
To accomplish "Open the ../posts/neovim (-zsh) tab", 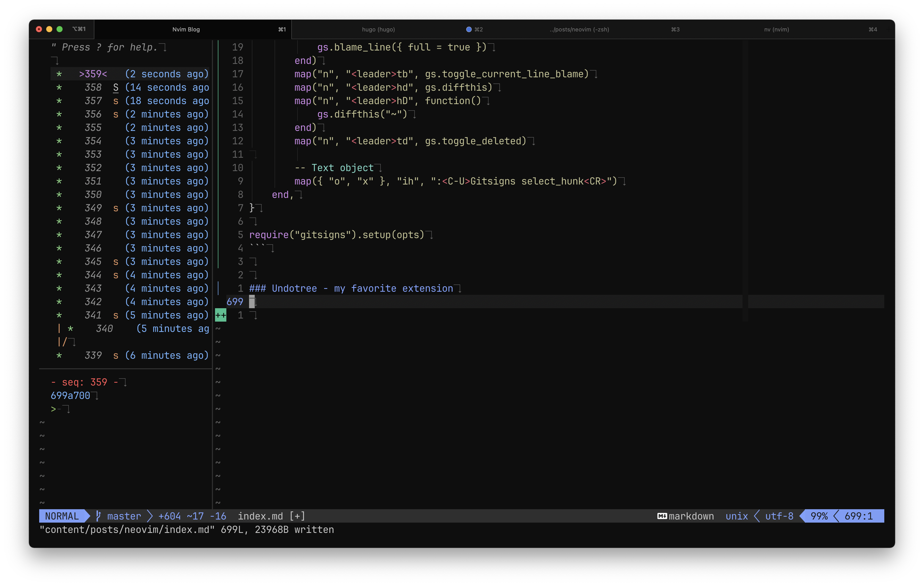I will click(579, 29).
